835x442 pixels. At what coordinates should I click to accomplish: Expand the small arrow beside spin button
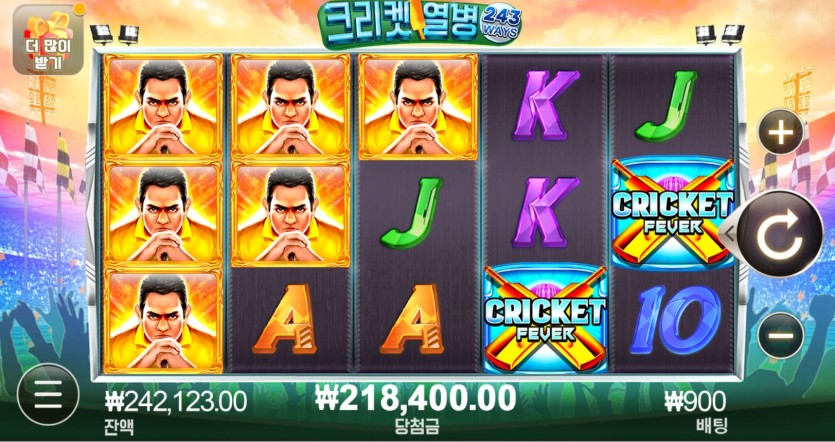coord(727,232)
